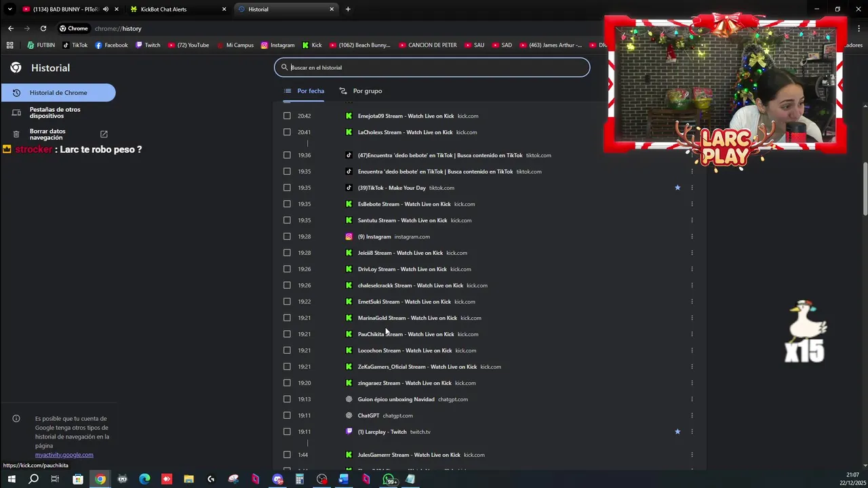
Task: Check the LaCholexs Stream history checkbox
Action: click(x=287, y=132)
